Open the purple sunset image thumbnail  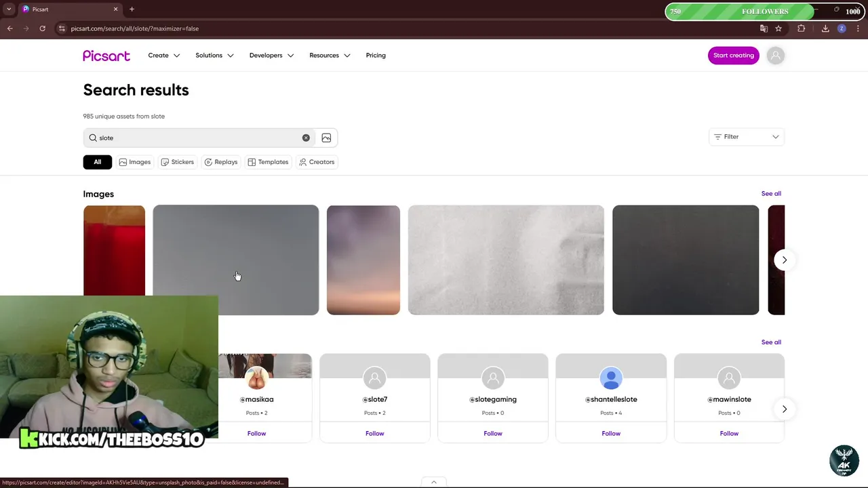click(363, 260)
